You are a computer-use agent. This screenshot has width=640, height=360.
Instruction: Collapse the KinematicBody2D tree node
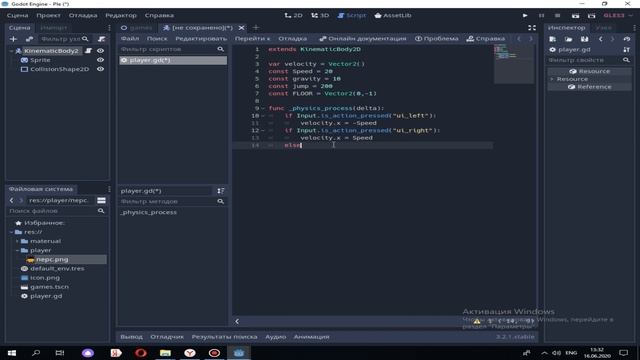[11, 51]
